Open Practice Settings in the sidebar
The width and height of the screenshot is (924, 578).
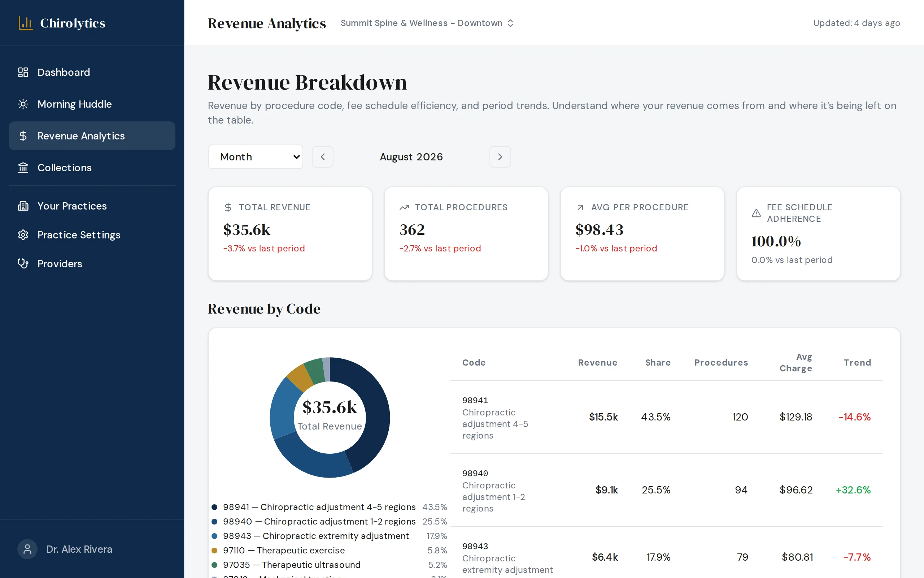tap(92, 235)
